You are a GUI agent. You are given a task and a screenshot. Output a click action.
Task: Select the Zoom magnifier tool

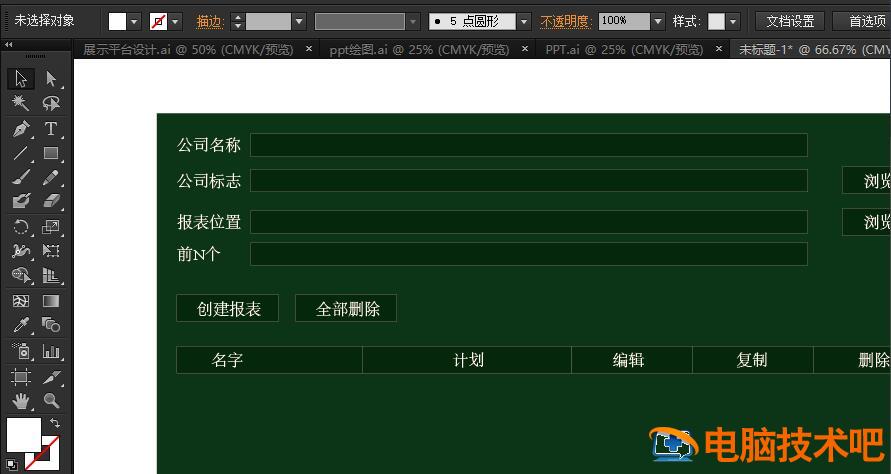tap(51, 401)
